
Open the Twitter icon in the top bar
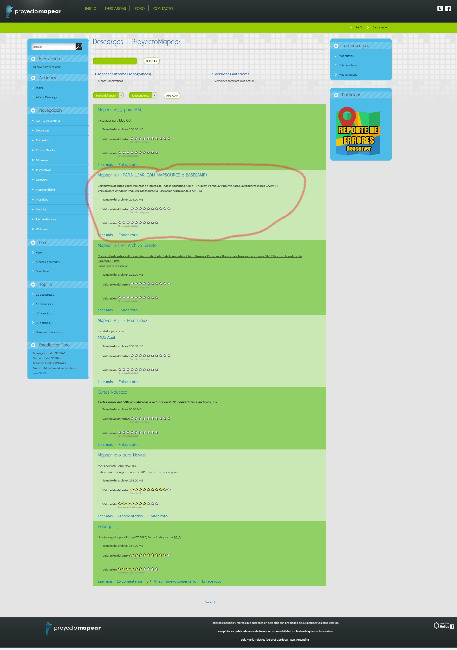(x=440, y=8)
